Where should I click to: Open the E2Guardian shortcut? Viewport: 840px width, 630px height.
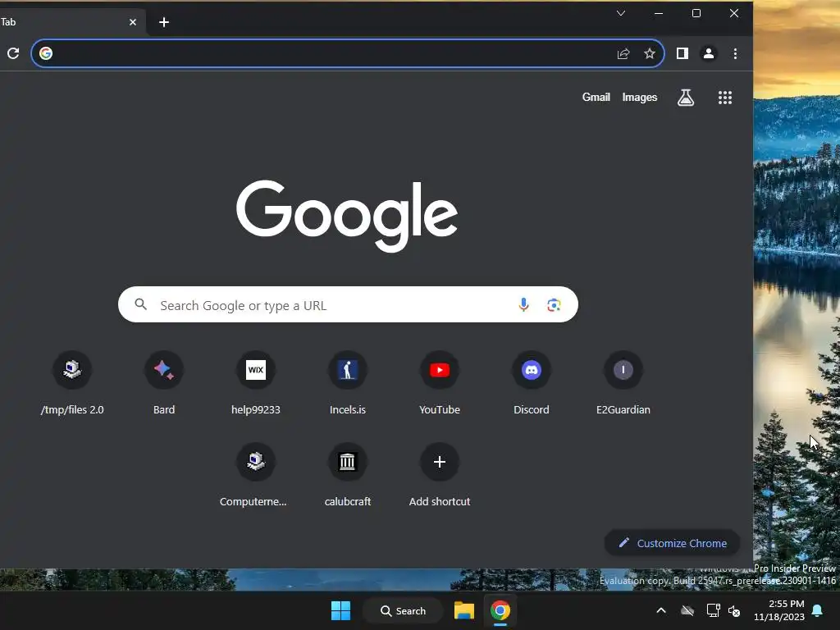pyautogui.click(x=623, y=383)
